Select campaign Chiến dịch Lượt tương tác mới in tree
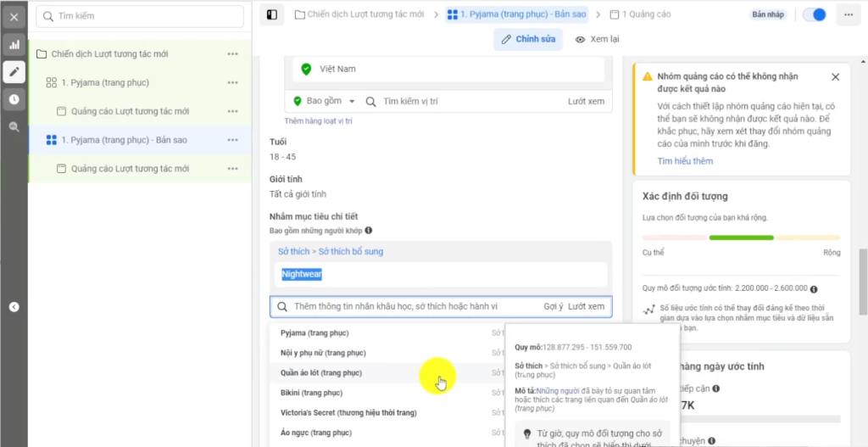The image size is (868, 447). click(x=109, y=53)
